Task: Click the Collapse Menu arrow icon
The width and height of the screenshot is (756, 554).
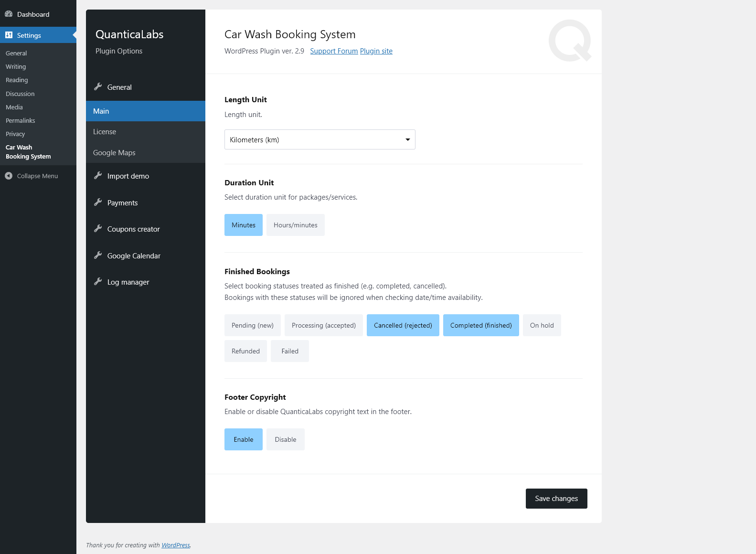Action: 9,176
